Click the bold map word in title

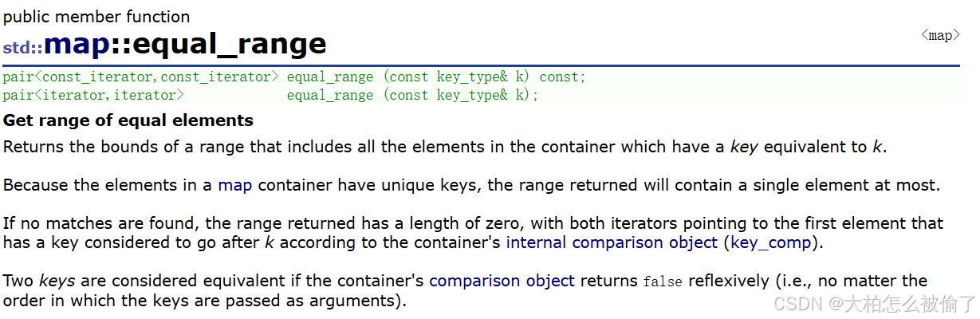(76, 45)
